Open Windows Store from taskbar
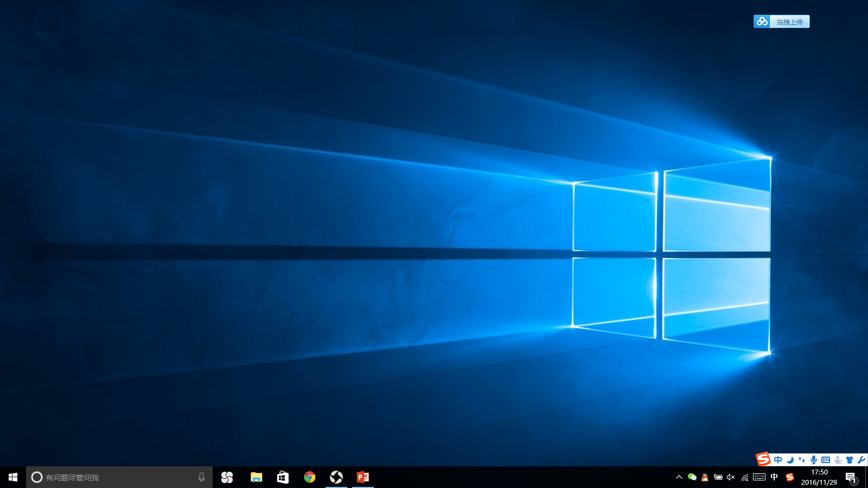 (x=283, y=477)
